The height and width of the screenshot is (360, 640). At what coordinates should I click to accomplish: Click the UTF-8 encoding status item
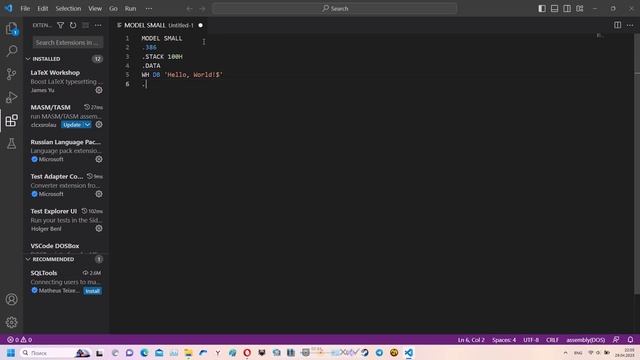531,340
